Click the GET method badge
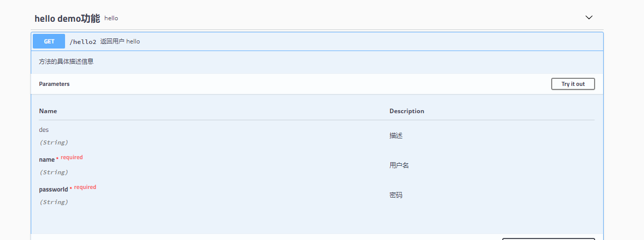The width and height of the screenshot is (644, 240). pos(49,41)
